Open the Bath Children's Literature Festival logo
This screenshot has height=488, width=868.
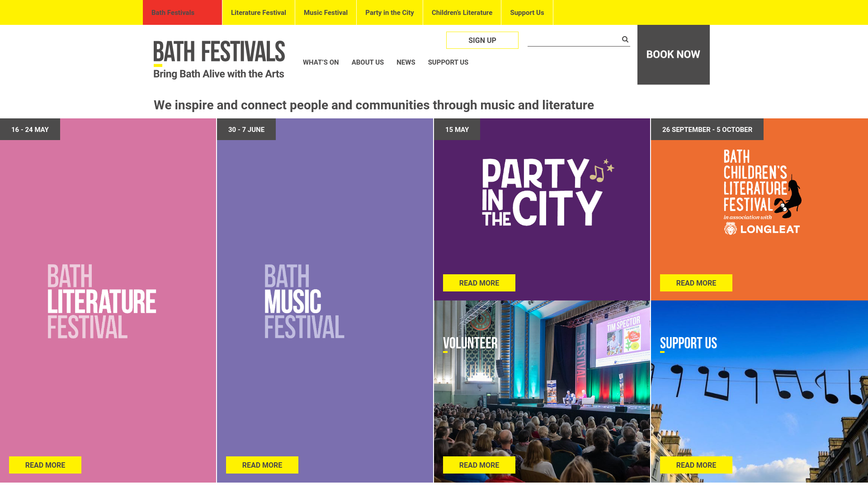[x=762, y=192]
